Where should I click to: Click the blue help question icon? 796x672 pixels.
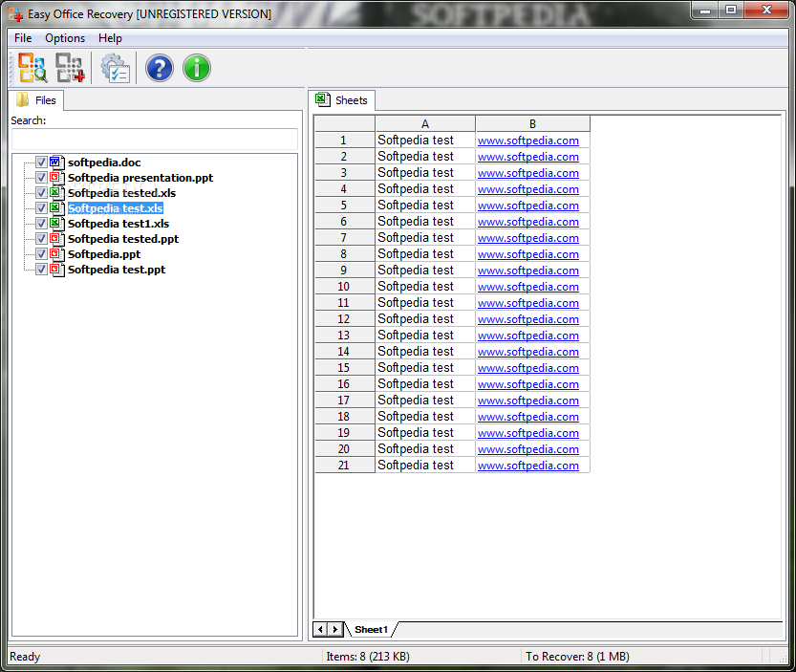pos(160,68)
